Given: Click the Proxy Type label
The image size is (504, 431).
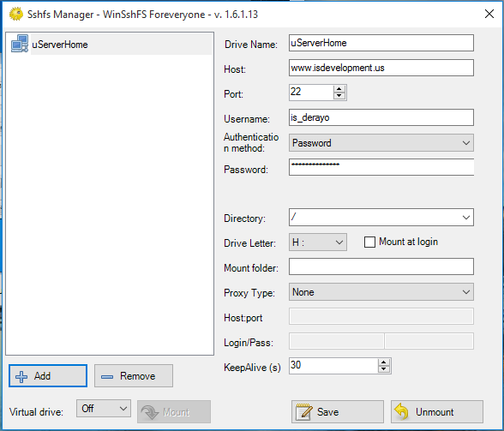Looking at the screenshot, I should 249,293.
